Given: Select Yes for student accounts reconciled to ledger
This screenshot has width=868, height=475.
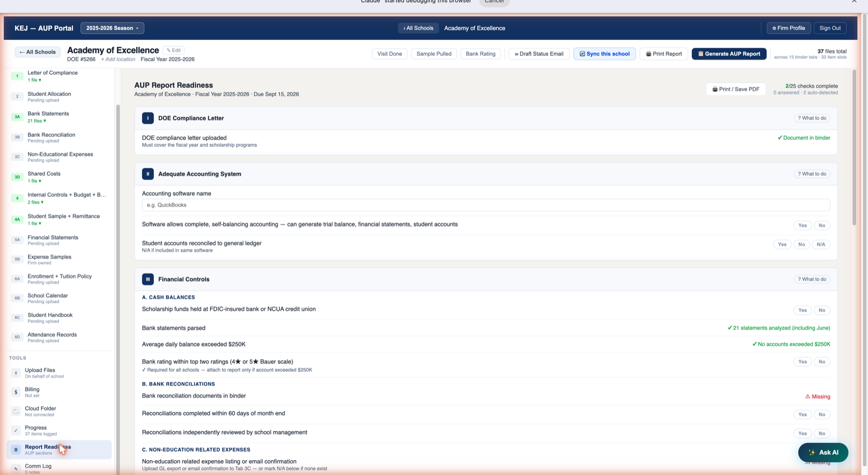Looking at the screenshot, I should pos(782,244).
